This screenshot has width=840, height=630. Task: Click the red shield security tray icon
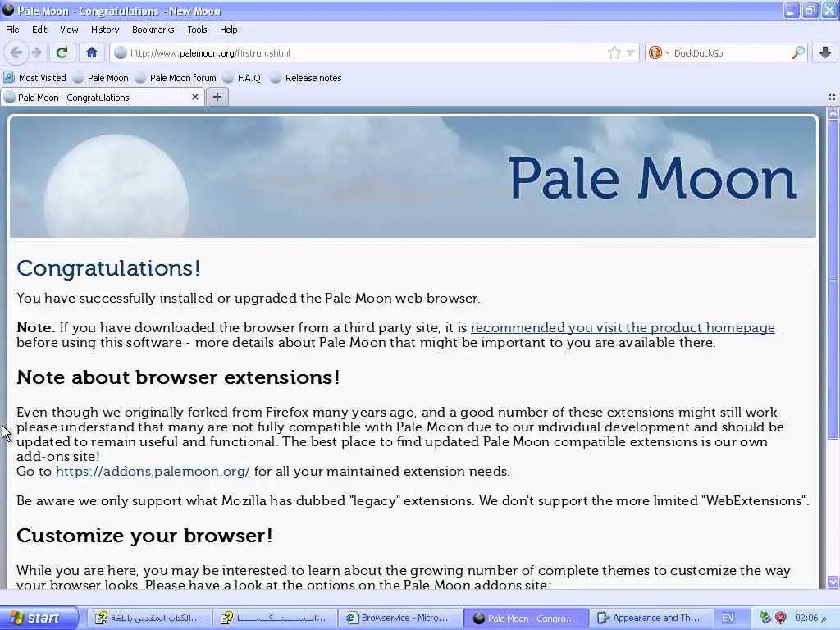pos(781,618)
